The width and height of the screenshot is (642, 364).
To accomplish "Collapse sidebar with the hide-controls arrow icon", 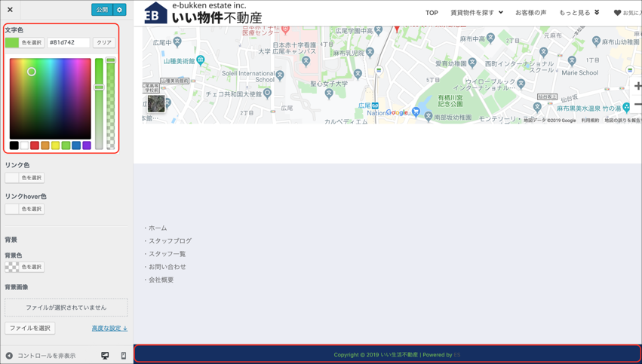I will (9, 356).
